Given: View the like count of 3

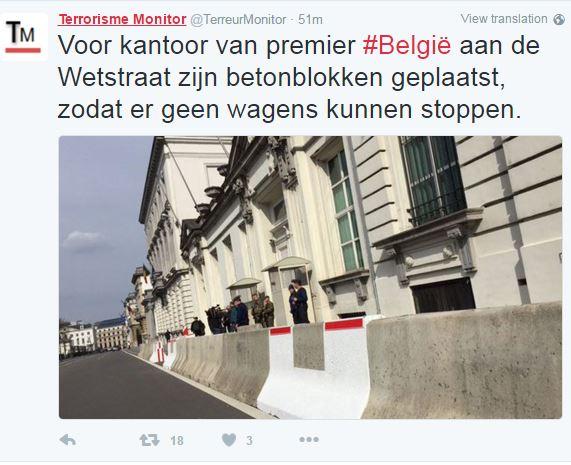Looking at the screenshot, I should 249,441.
